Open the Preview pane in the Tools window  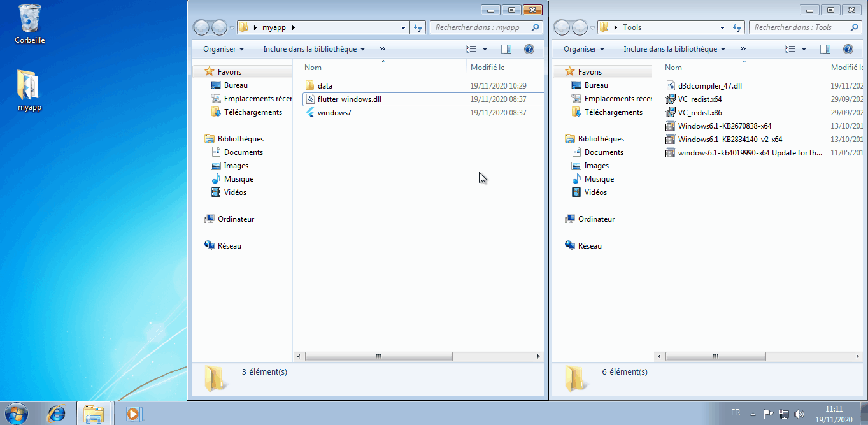coord(825,48)
